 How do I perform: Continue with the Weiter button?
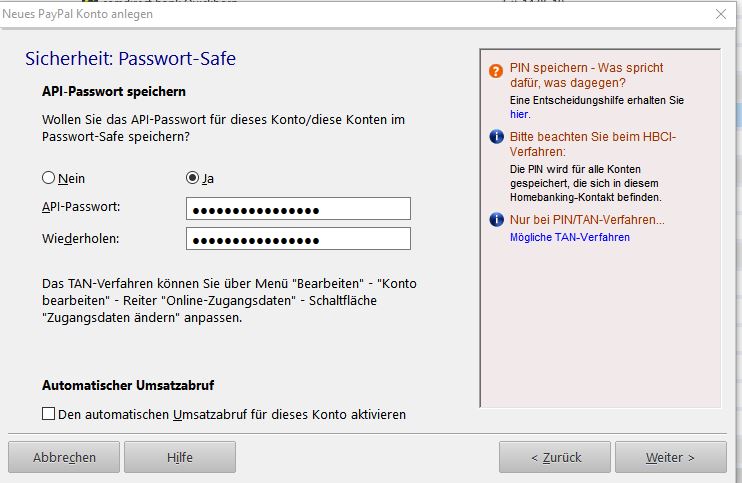pyautogui.click(x=670, y=457)
